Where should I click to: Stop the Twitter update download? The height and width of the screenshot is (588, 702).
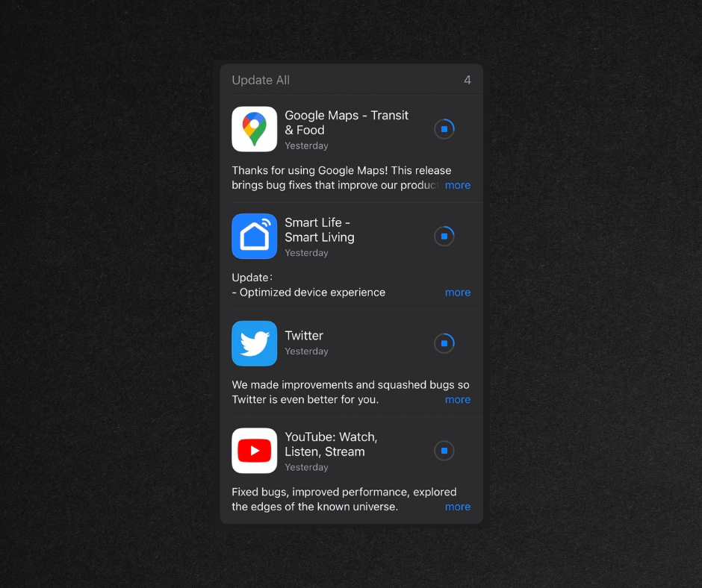pyautogui.click(x=444, y=343)
